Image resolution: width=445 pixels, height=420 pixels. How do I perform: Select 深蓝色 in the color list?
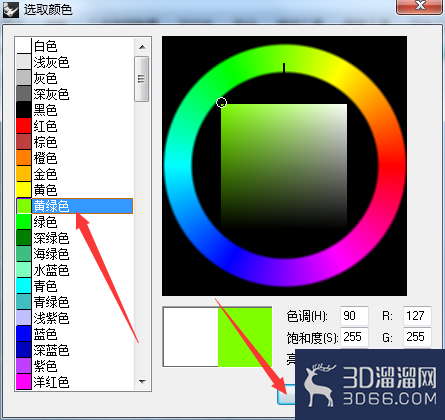[75, 350]
